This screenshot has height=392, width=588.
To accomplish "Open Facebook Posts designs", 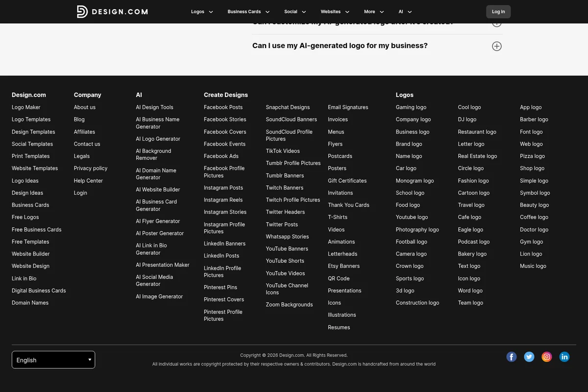I will click(x=223, y=107).
